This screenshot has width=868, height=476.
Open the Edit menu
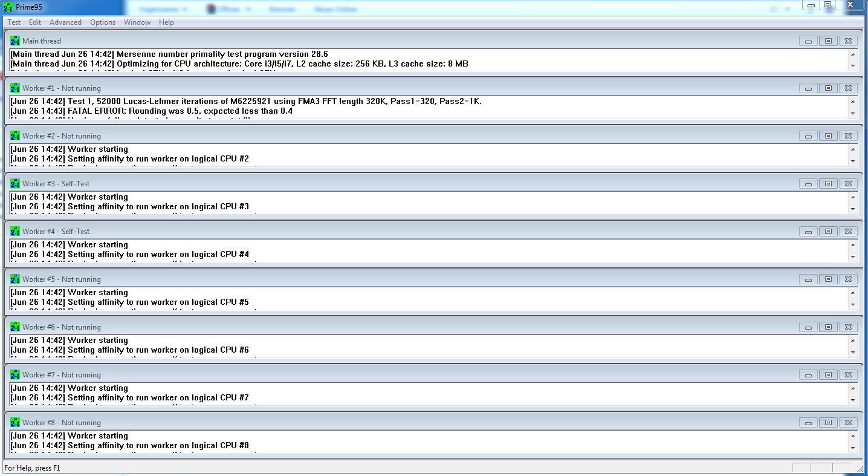(35, 22)
